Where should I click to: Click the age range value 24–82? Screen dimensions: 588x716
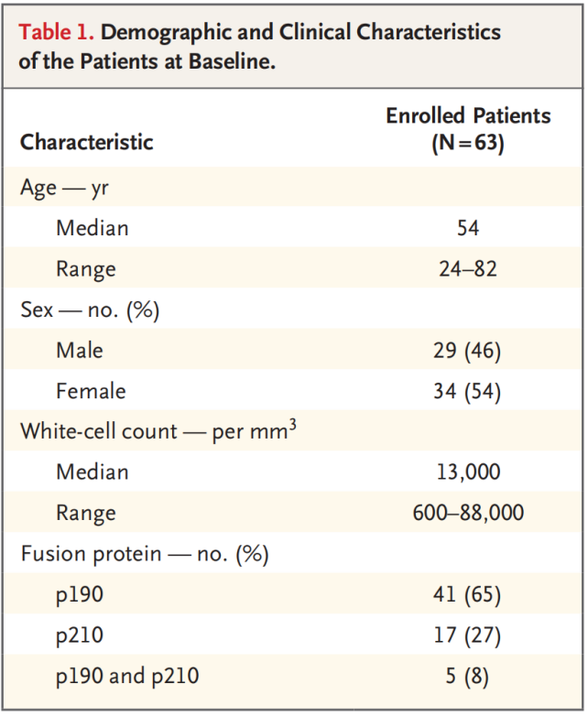[x=468, y=268]
